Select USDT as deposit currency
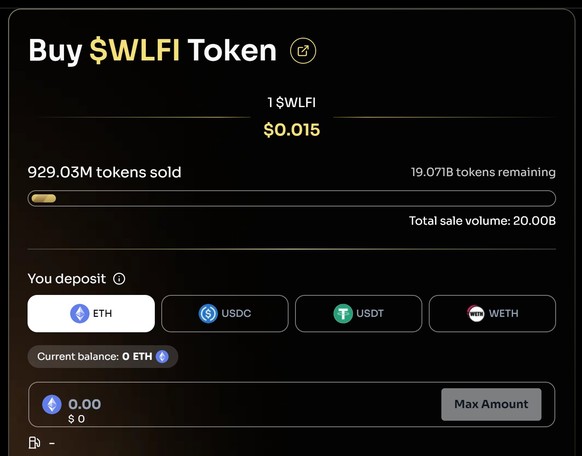Viewport: 582px width, 456px height. (359, 314)
